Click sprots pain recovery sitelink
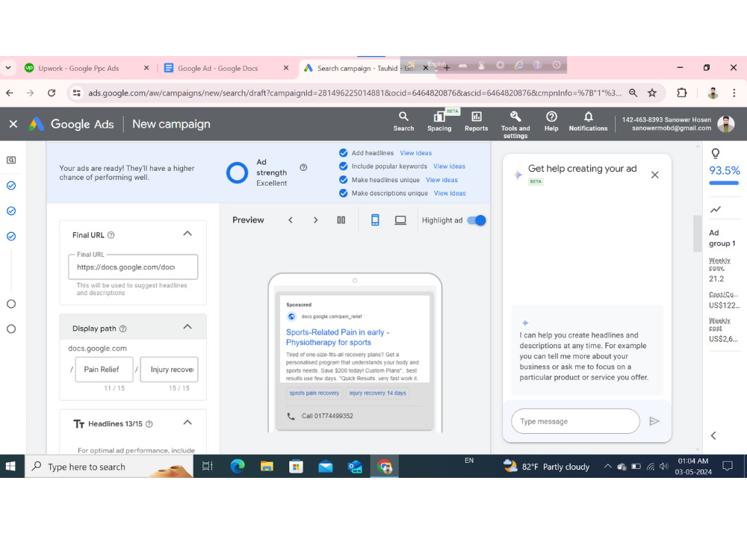Viewport: 747px width, 560px height. pos(314,393)
